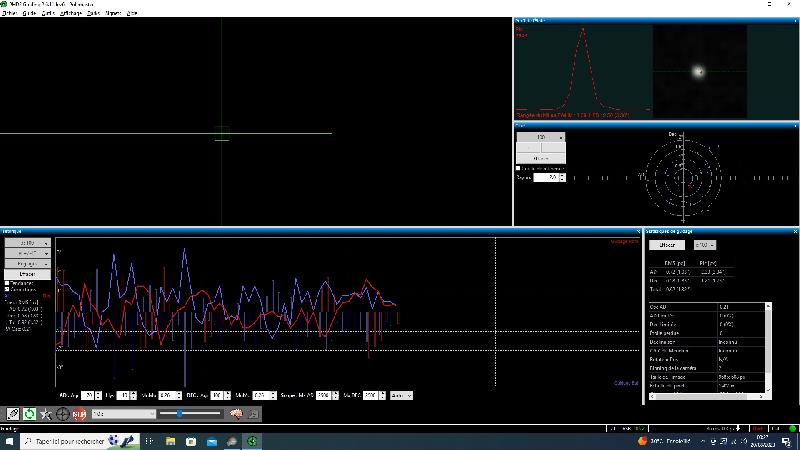This screenshot has height=450, width=800.
Task: Click the DEC MnMo value field
Action: [261, 395]
